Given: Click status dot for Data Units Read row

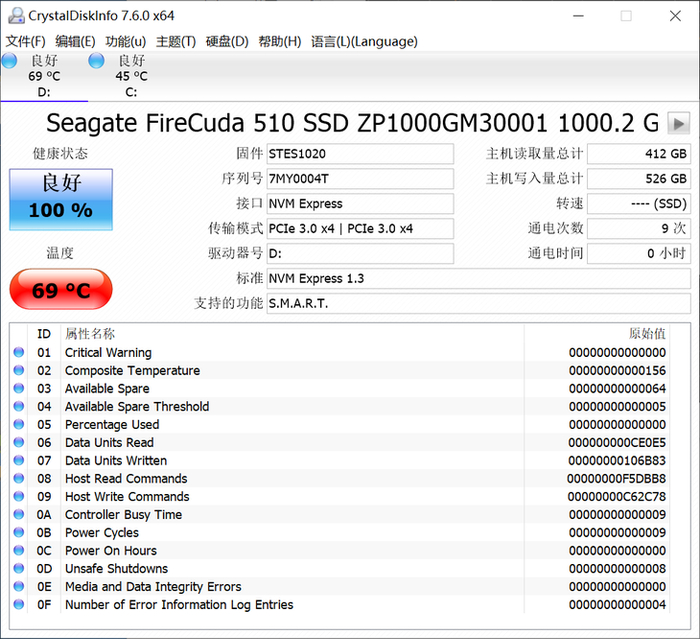Looking at the screenshot, I should (x=19, y=442).
